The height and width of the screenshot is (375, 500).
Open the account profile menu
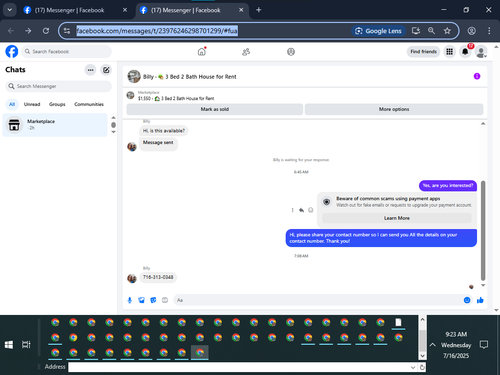tap(481, 52)
